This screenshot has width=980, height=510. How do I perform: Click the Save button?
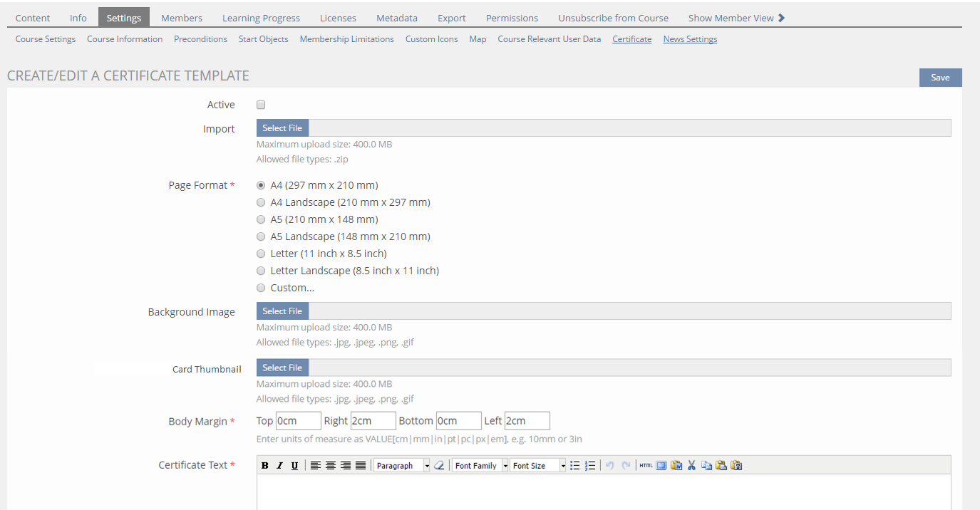(940, 78)
